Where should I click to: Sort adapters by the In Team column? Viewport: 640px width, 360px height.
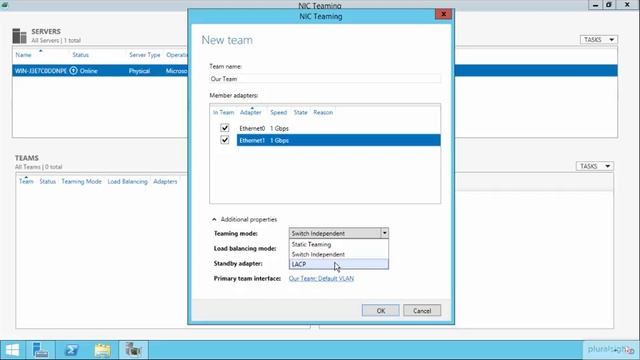(223, 112)
